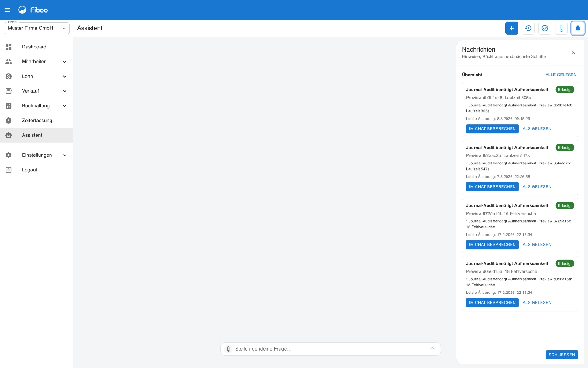Select Logout in the sidebar
The width and height of the screenshot is (588, 368).
pos(36,170)
